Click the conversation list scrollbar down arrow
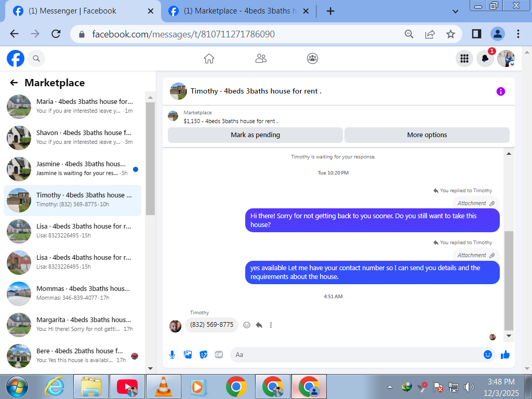Viewport: 532px width, 399px height. 150,368
